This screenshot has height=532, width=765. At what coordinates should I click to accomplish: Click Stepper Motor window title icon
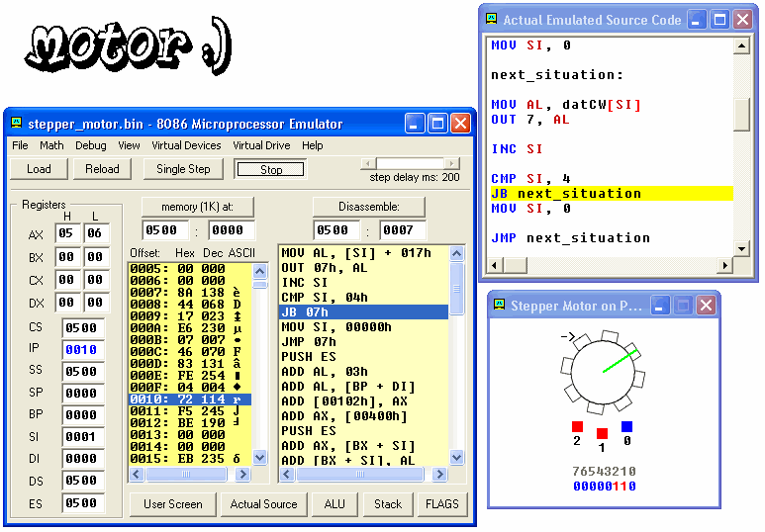click(x=499, y=305)
